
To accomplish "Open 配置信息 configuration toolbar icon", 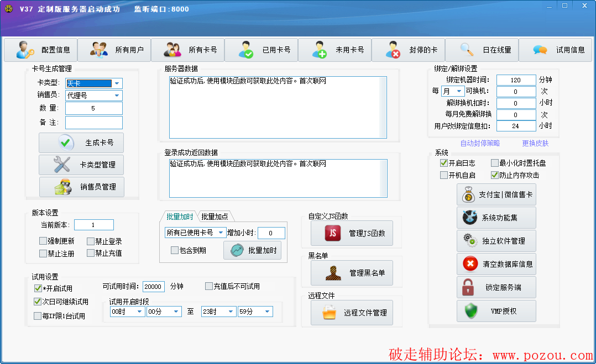I will pyautogui.click(x=25, y=50).
